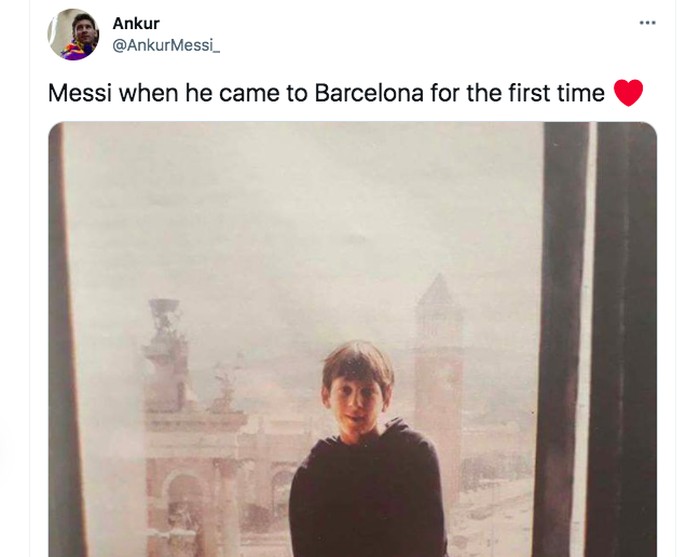Click the left dark edge of photo
The height and width of the screenshot is (557, 700).
coord(56,340)
